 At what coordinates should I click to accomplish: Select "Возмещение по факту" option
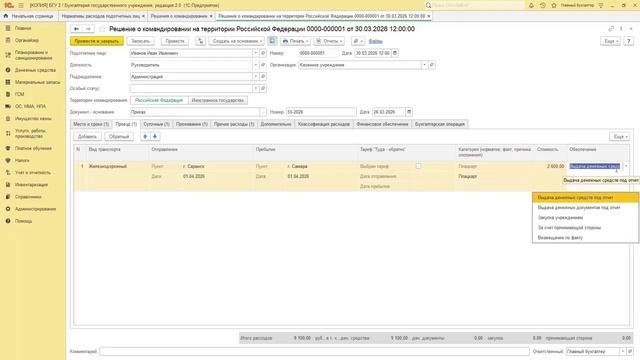(x=585, y=238)
